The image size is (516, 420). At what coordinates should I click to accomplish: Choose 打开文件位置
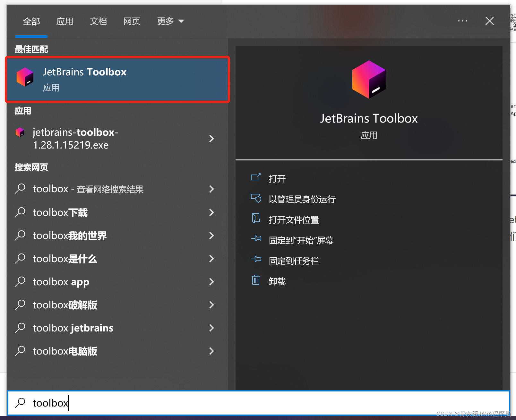point(294,220)
